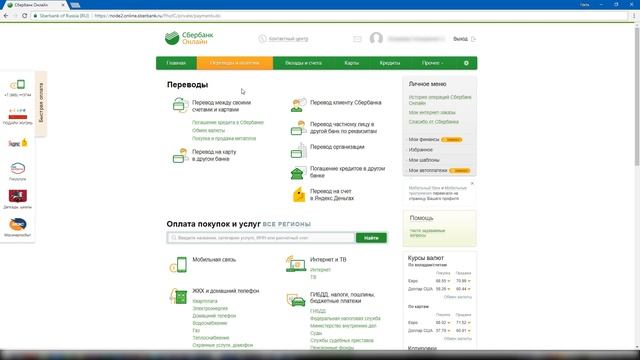Open the Кредиты tab
Image resolution: width=640 pixels, height=360 pixels.
[x=390, y=63]
